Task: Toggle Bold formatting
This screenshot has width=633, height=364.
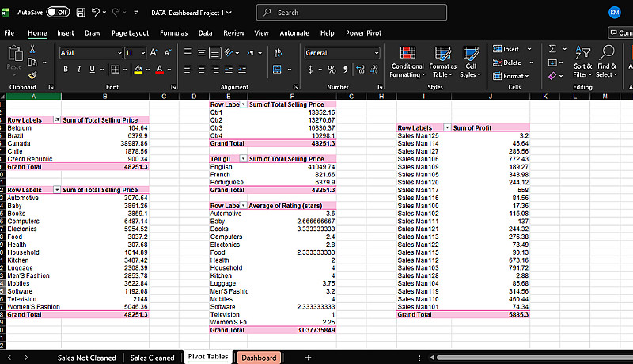Action: (66, 70)
